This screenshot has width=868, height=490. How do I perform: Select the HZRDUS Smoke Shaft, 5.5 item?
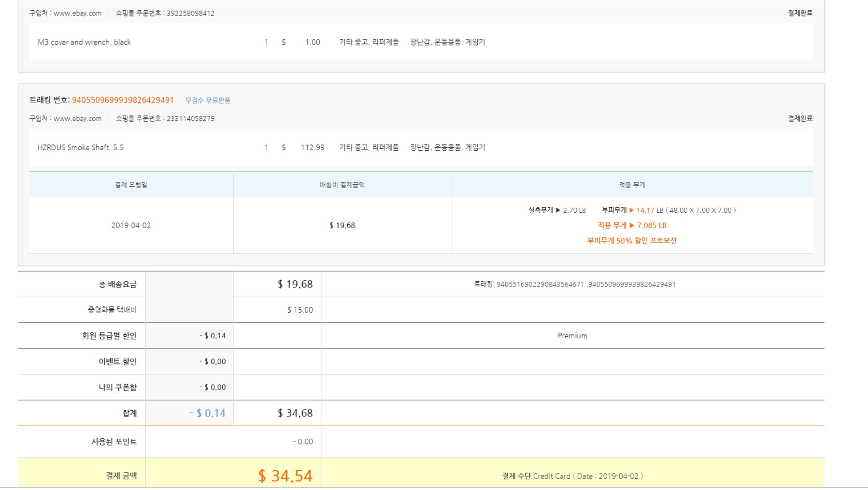81,147
